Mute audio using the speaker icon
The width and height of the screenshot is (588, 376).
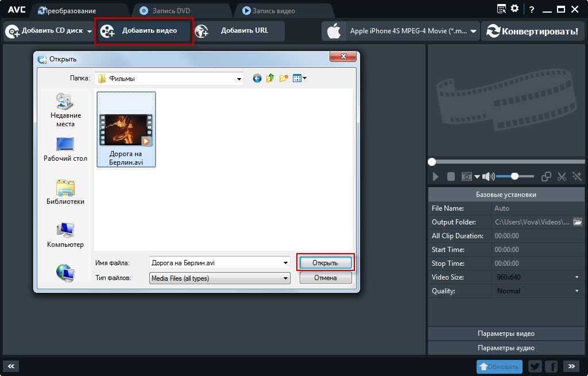(488, 176)
